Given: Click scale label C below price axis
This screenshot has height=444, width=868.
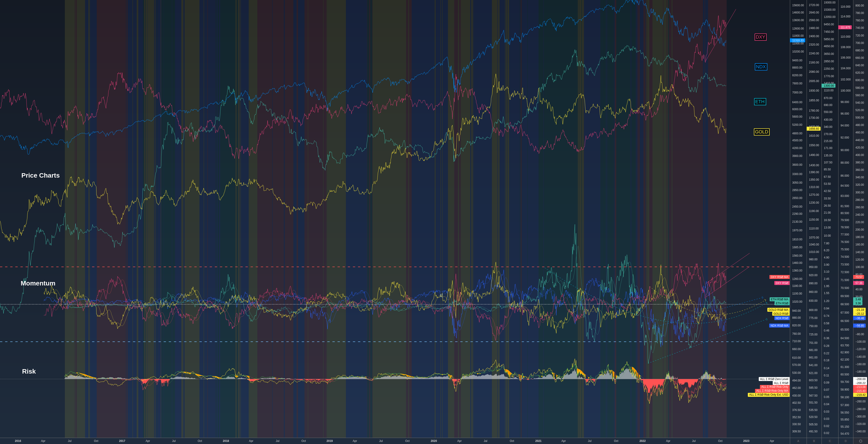Looking at the screenshot, I should pos(830,441).
